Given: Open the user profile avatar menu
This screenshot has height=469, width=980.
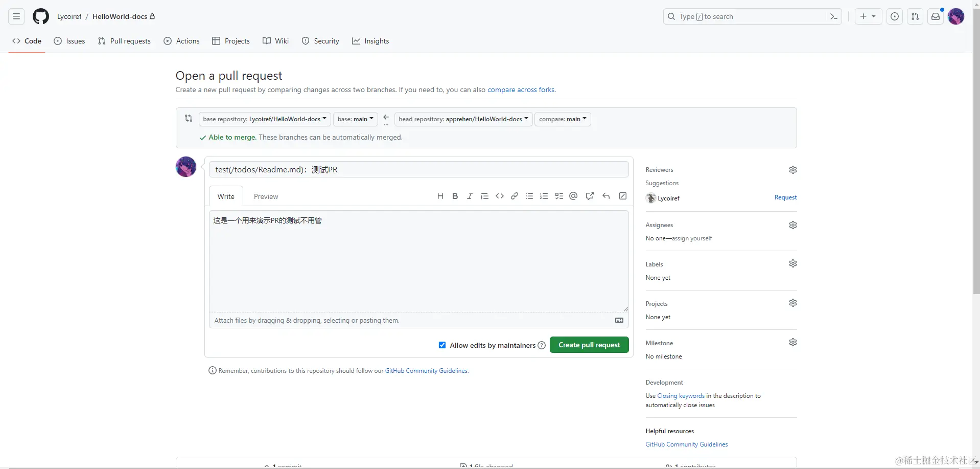Looking at the screenshot, I should 956,16.
